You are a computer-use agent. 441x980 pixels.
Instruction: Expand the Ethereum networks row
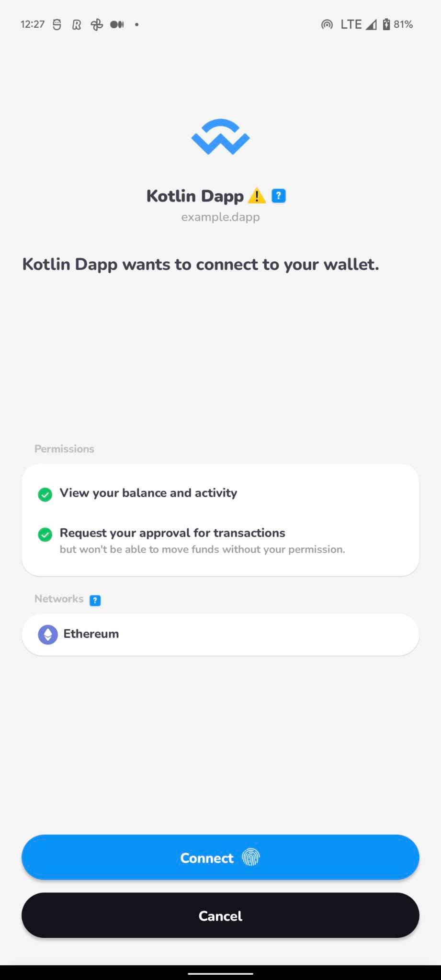220,634
